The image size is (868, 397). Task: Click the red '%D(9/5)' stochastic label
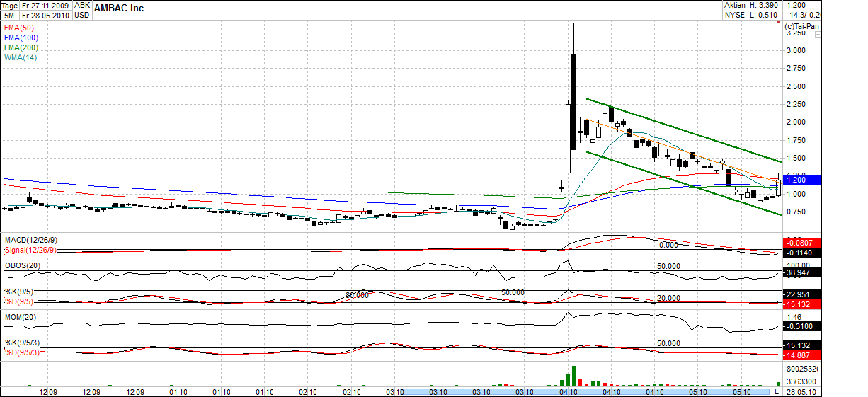[x=19, y=301]
